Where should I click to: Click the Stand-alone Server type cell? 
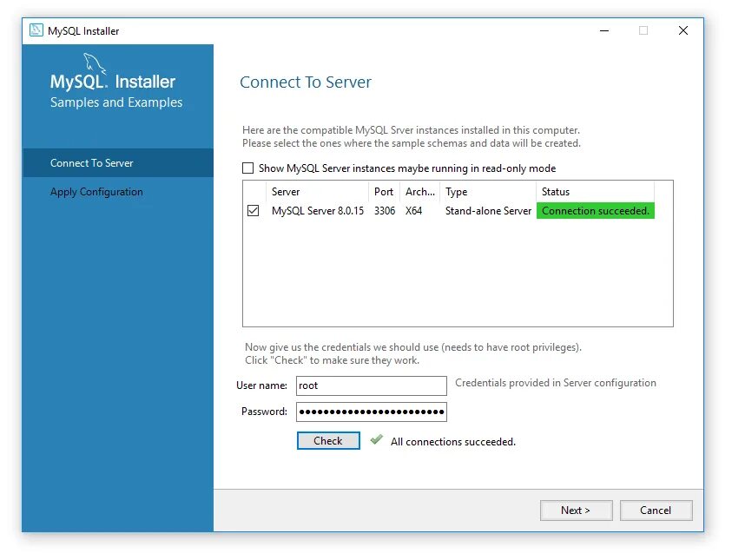pos(488,211)
